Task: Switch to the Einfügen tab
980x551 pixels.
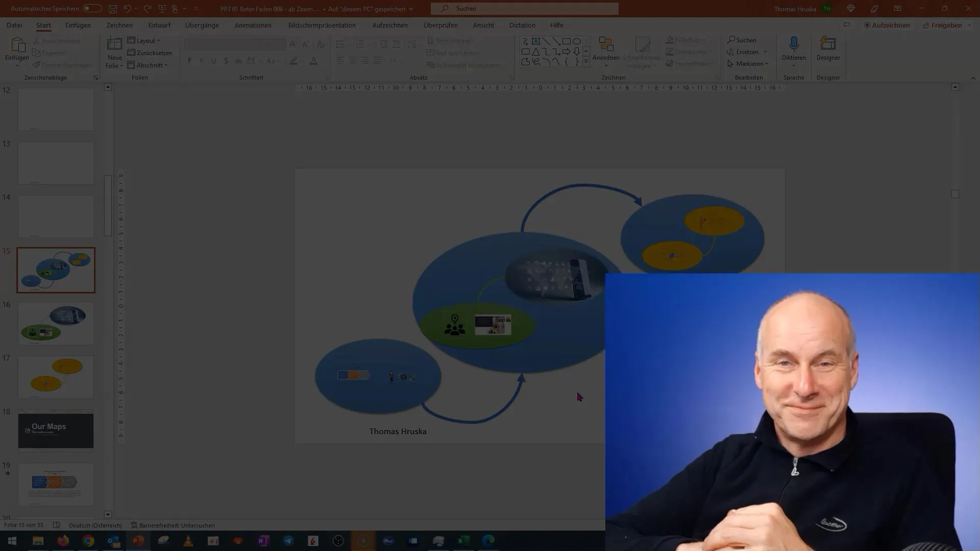Action: click(78, 25)
